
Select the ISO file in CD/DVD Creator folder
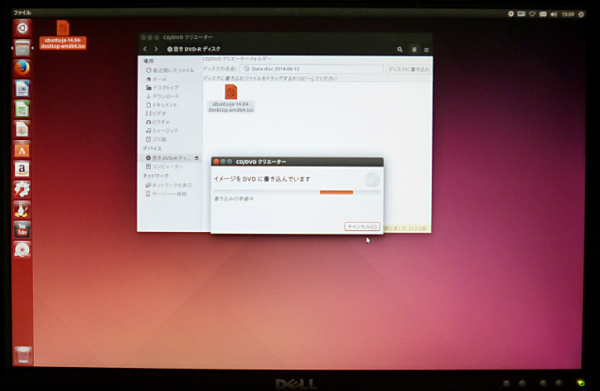(231, 99)
